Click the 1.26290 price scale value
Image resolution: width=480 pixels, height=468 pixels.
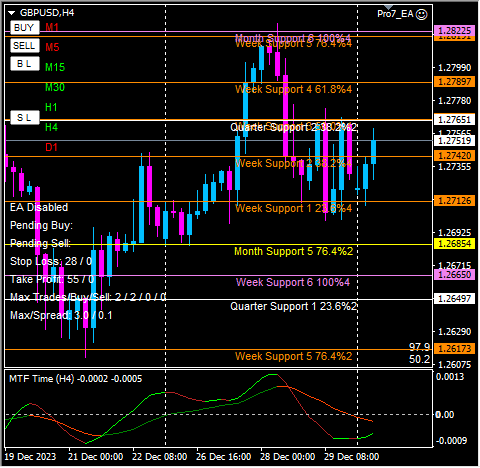(x=455, y=332)
